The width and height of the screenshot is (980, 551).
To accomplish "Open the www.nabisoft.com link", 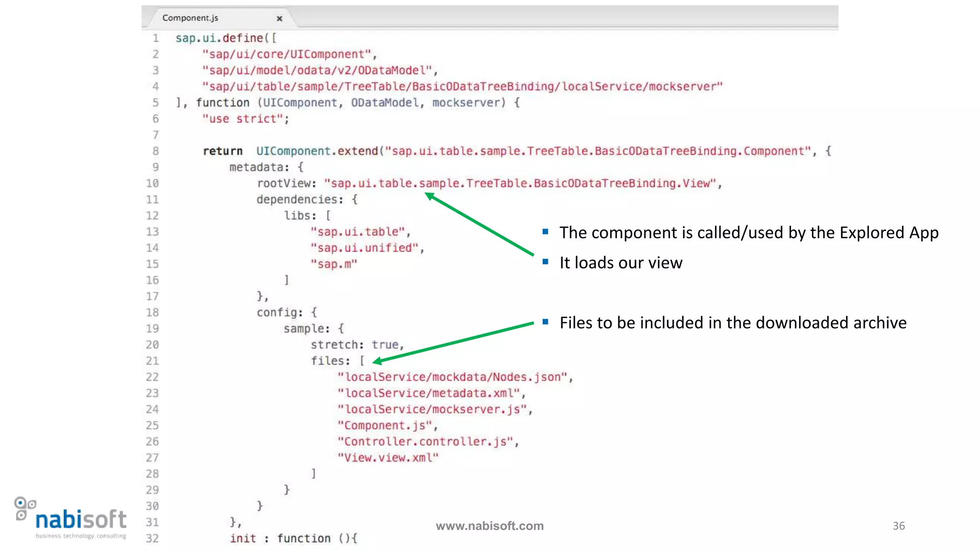I will coord(490,526).
